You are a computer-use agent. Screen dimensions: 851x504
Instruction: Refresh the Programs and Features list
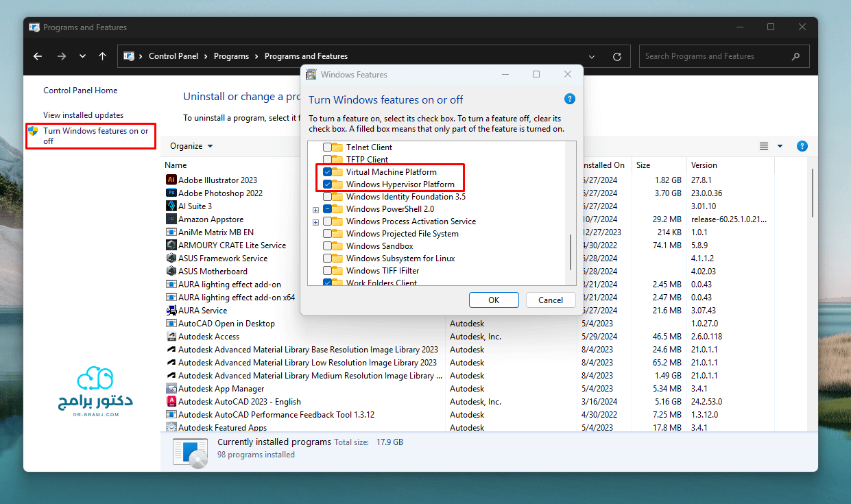617,56
